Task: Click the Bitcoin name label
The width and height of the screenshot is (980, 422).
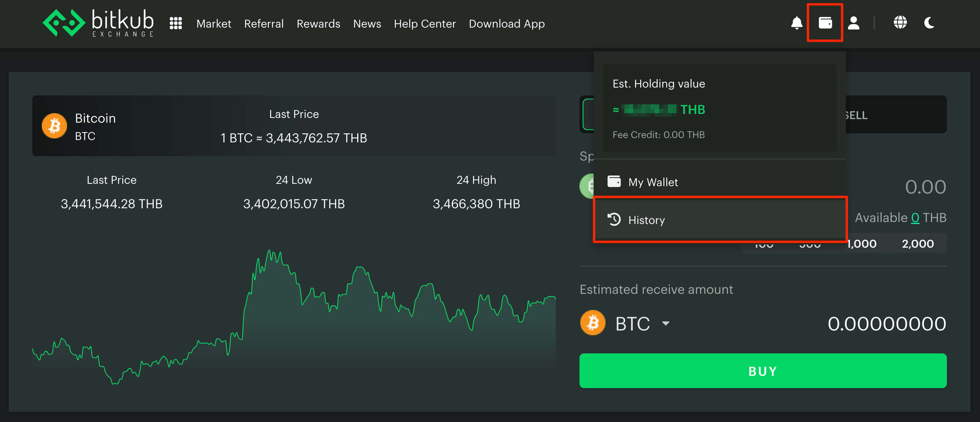Action: click(95, 118)
